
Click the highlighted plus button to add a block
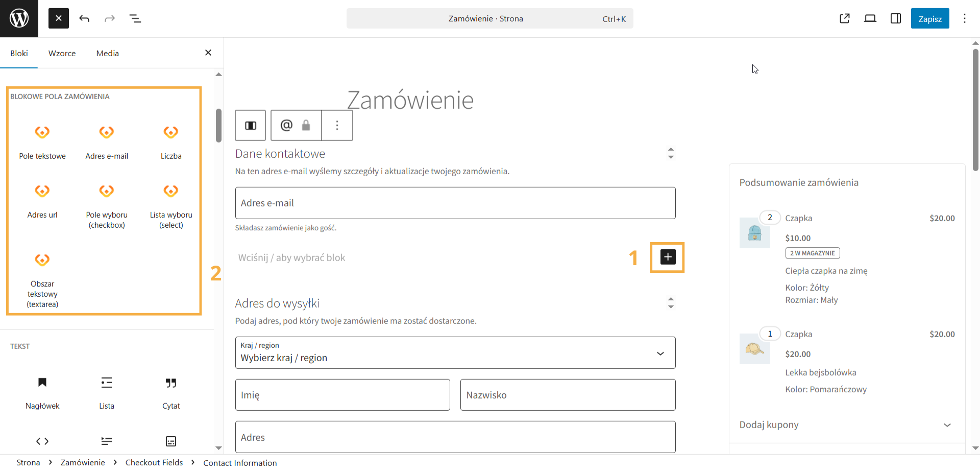(667, 257)
